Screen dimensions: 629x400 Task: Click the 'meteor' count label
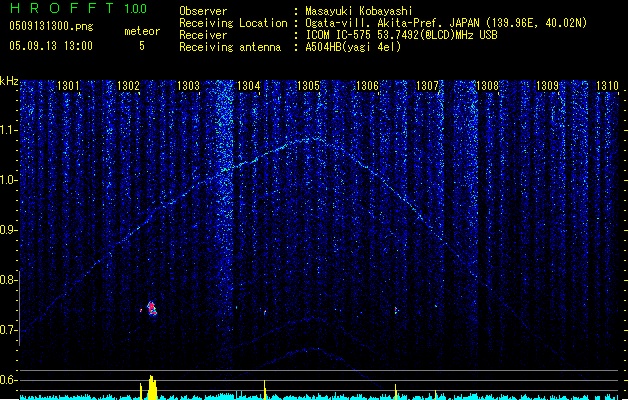[142, 31]
